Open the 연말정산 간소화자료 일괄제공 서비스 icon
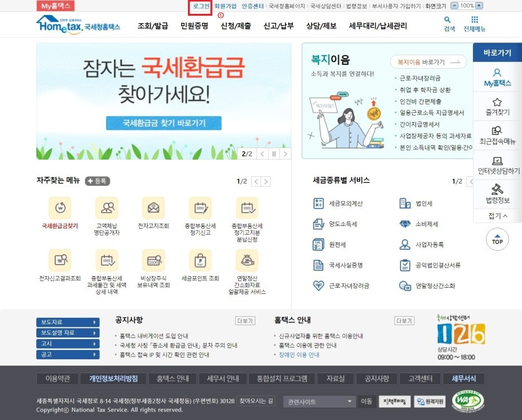 pyautogui.click(x=247, y=260)
